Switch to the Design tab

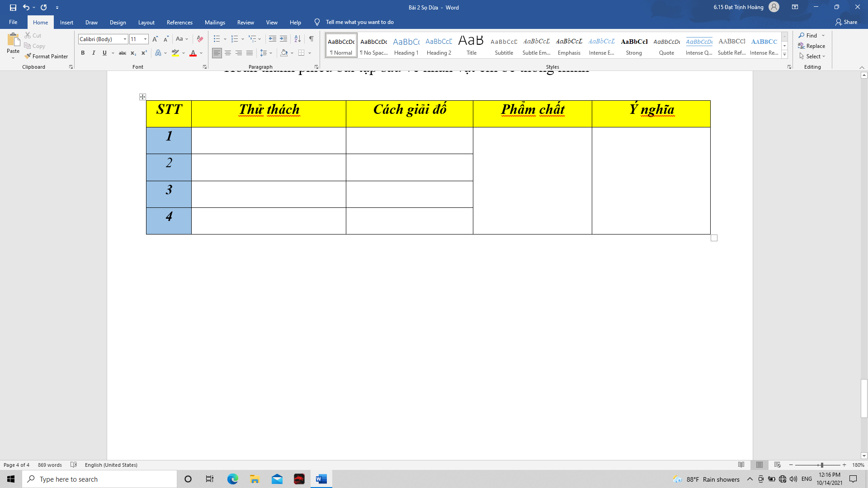[x=118, y=22]
